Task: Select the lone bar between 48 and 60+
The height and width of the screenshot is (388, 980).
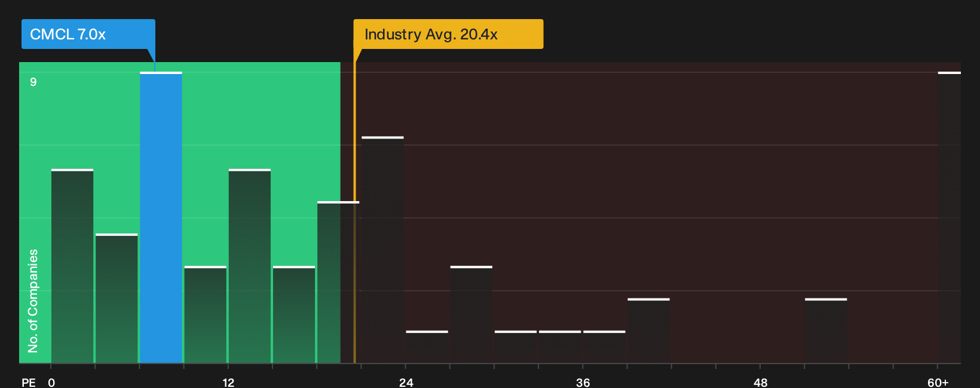Action: 826,330
